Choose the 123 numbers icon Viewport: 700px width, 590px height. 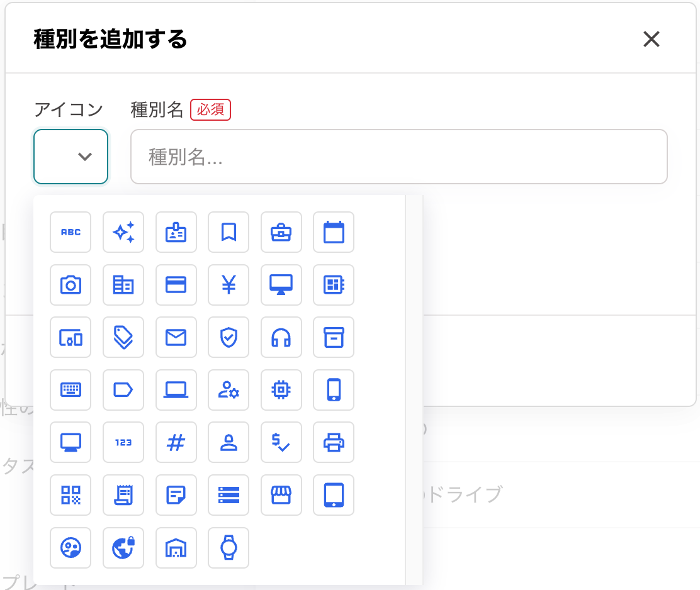123,442
